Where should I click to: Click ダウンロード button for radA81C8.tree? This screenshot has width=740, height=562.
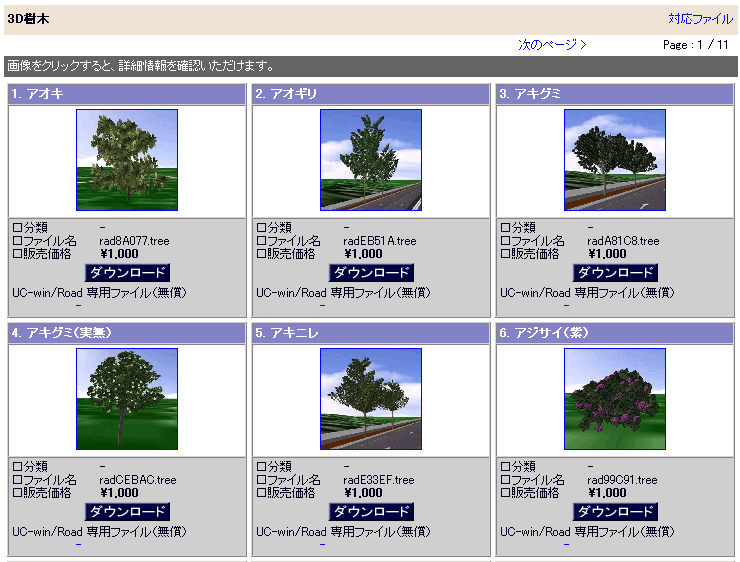point(615,273)
